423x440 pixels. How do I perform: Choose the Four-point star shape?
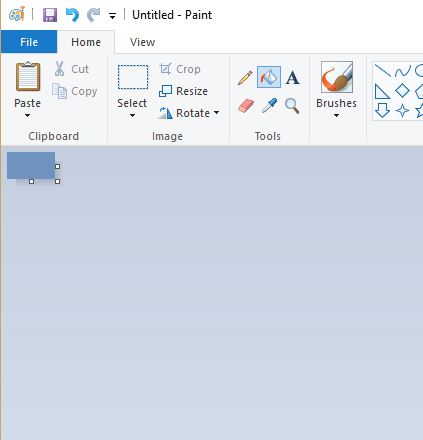point(402,111)
